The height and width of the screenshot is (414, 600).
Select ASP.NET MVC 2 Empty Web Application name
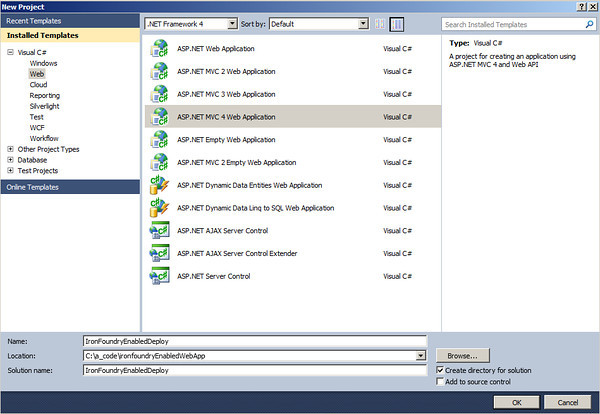236,162
